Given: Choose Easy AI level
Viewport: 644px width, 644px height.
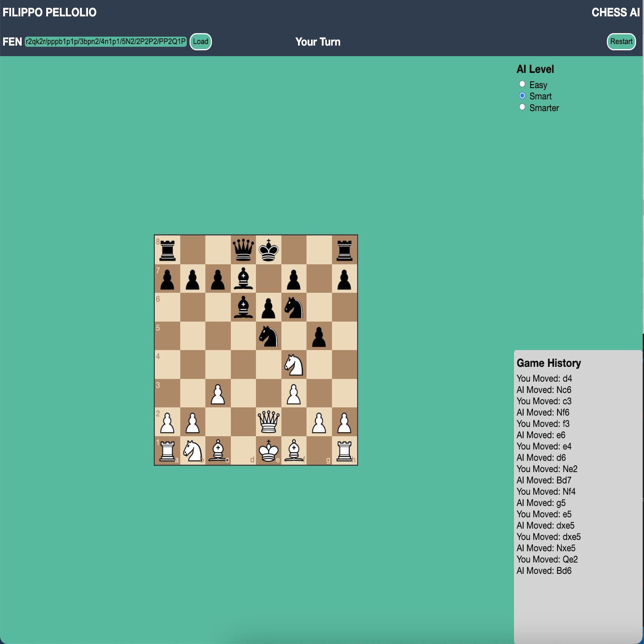Looking at the screenshot, I should (x=522, y=84).
